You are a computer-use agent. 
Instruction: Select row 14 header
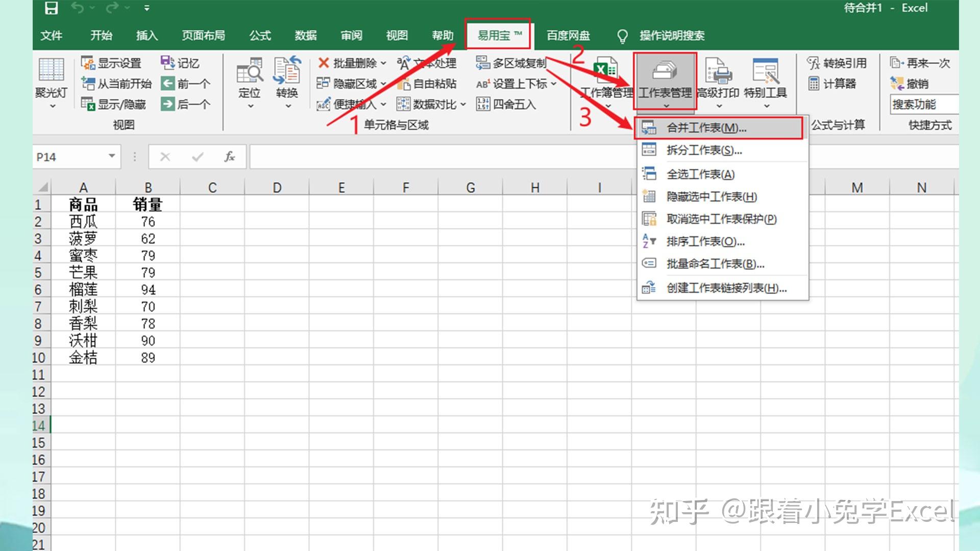tap(41, 425)
